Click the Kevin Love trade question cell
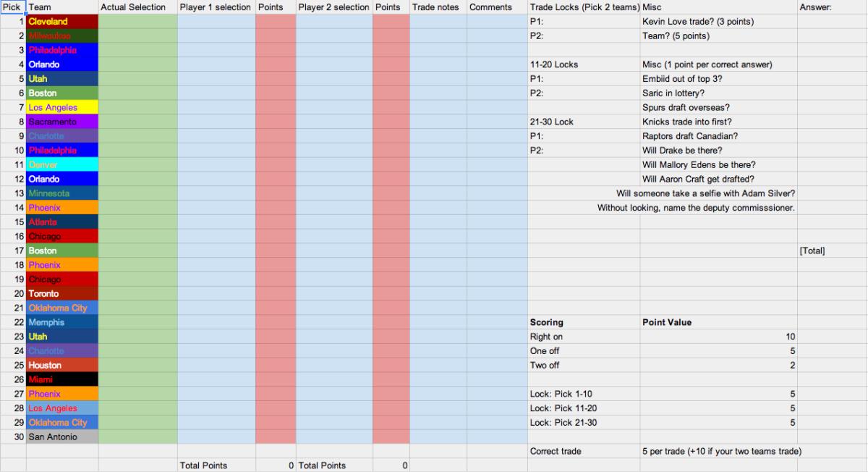Viewport: 868px width, 472px height. coord(718,22)
